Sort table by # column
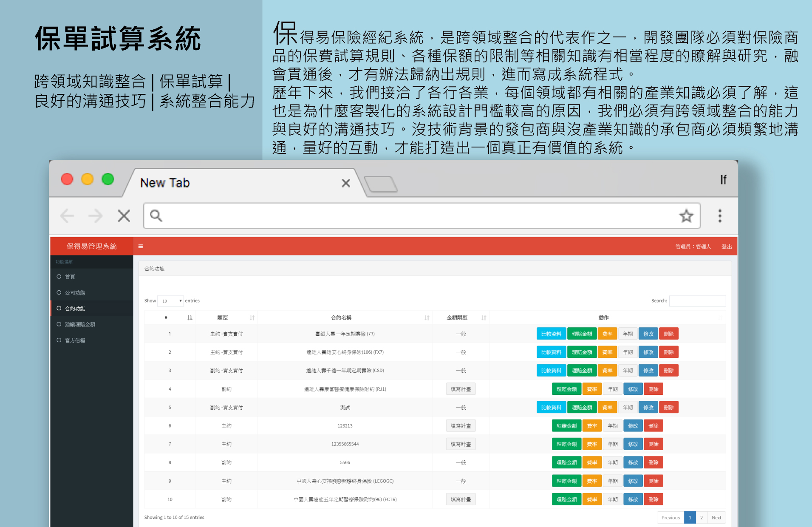 190,317
